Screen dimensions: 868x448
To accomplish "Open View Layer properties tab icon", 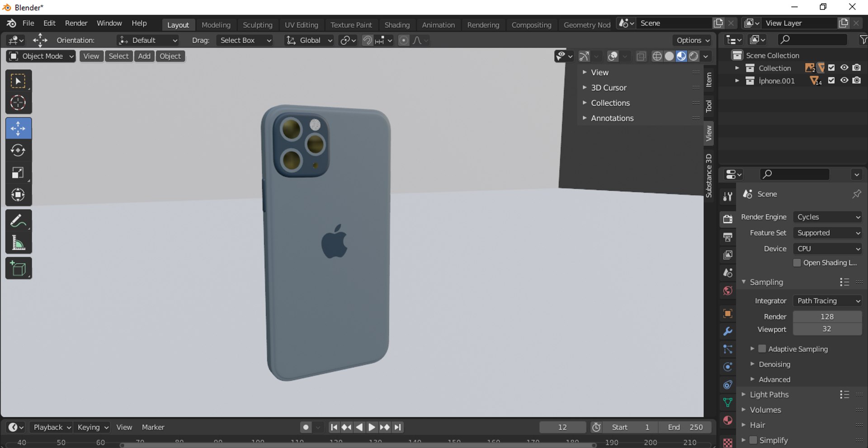I will (727, 255).
